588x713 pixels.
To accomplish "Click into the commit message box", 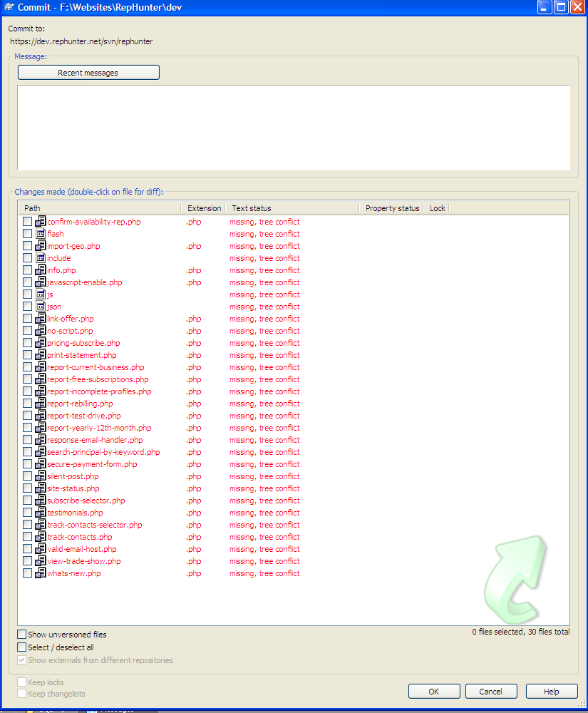I will coord(294,128).
